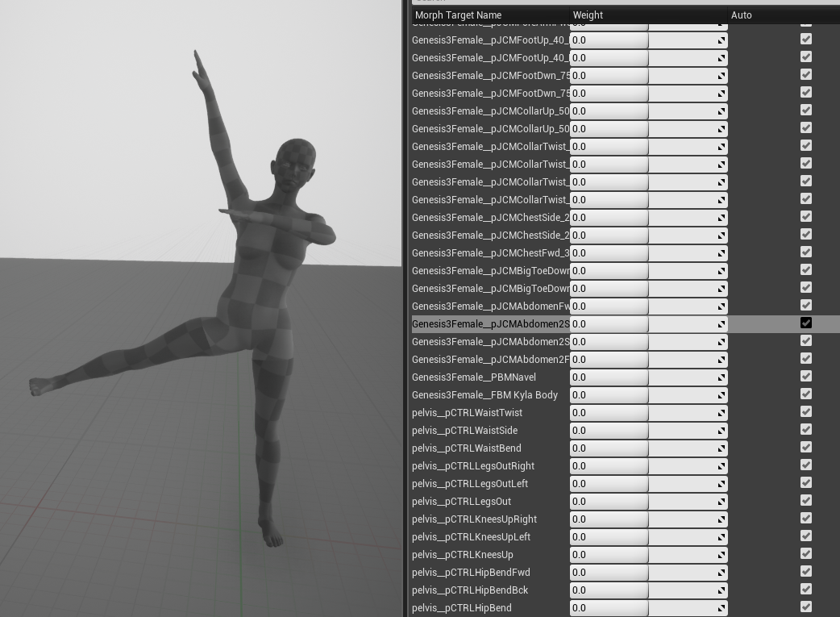The width and height of the screenshot is (840, 617).
Task: Click spin arrow icon on plain pelvis__pCTRLKneesUp weight
Action: click(x=721, y=555)
